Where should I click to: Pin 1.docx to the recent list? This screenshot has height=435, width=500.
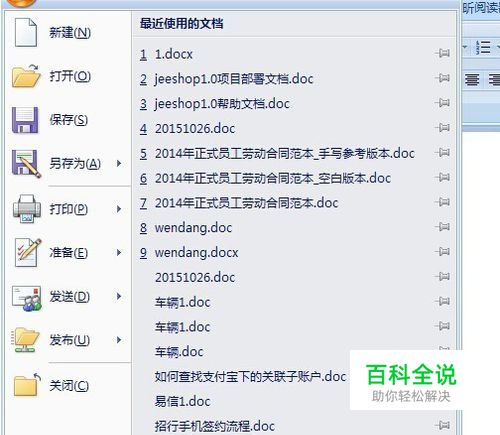click(x=443, y=53)
